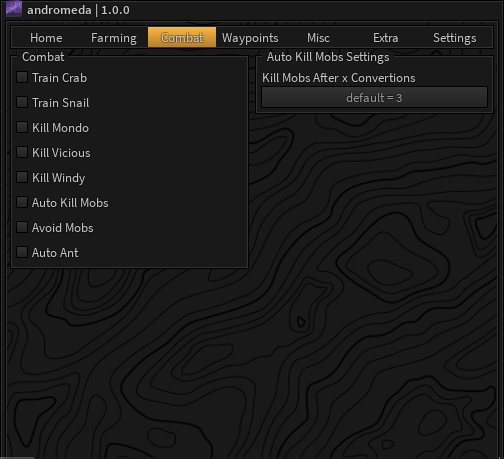
Task: Enable the Kill Vicious checkbox
Action: pyautogui.click(x=22, y=152)
